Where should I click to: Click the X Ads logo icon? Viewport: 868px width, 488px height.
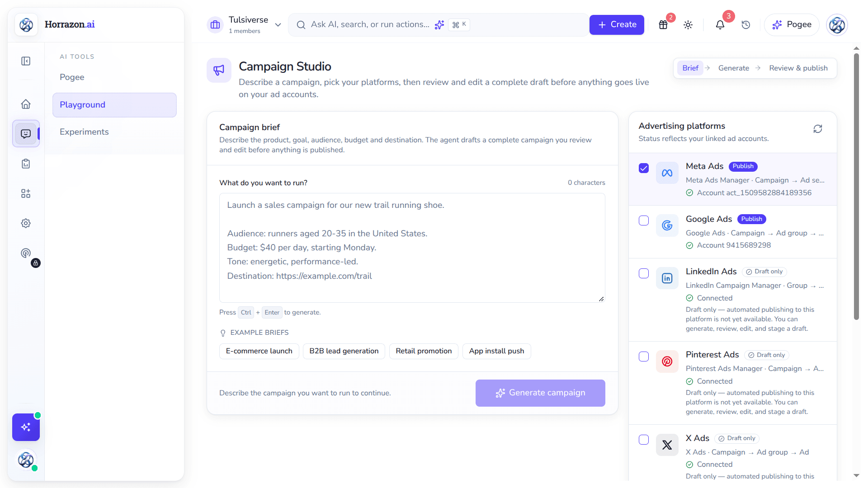pyautogui.click(x=667, y=445)
